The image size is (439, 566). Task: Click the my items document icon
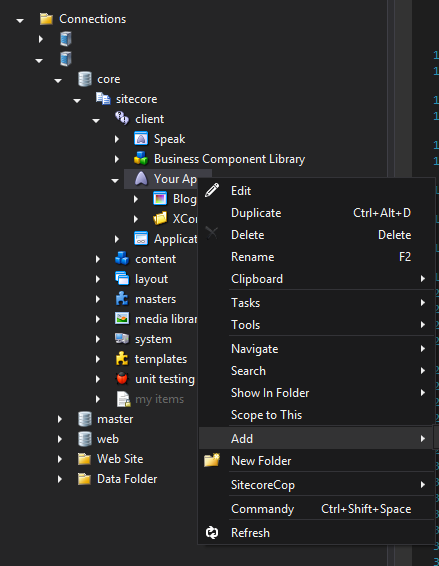(x=123, y=399)
